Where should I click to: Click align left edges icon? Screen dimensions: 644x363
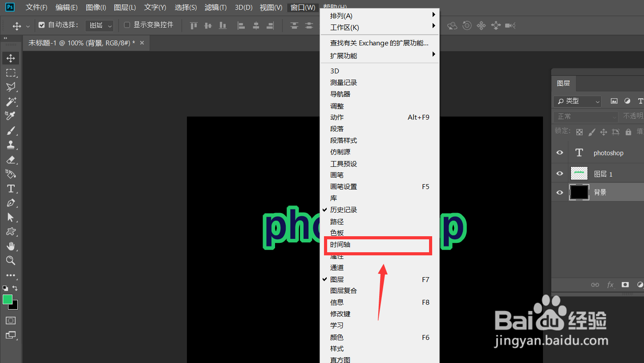click(241, 26)
